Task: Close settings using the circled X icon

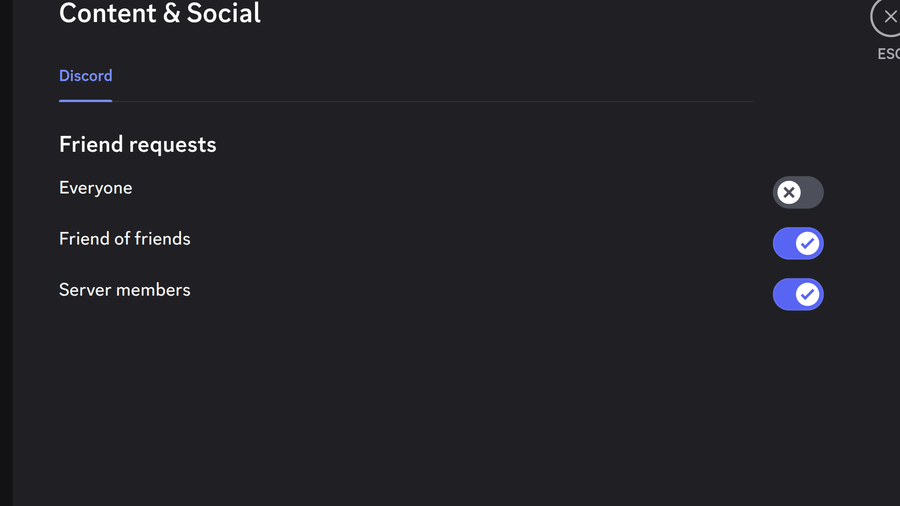Action: pyautogui.click(x=887, y=17)
